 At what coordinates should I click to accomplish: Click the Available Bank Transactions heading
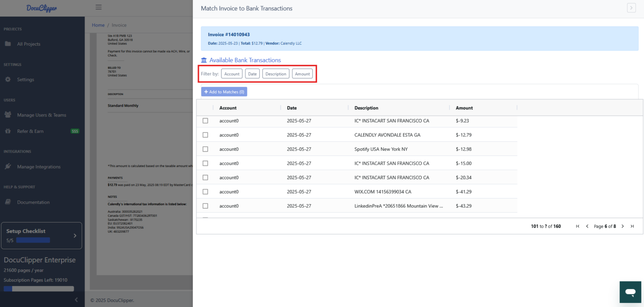pos(245,60)
